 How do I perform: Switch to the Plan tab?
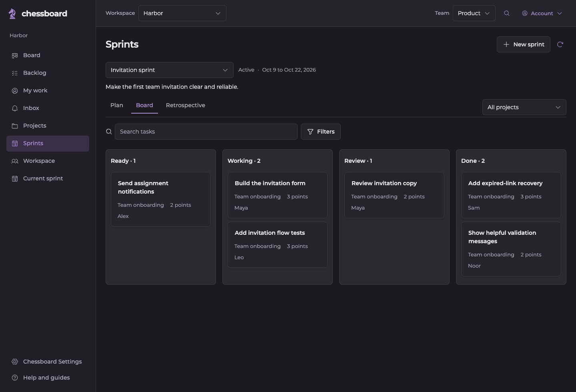click(x=117, y=105)
